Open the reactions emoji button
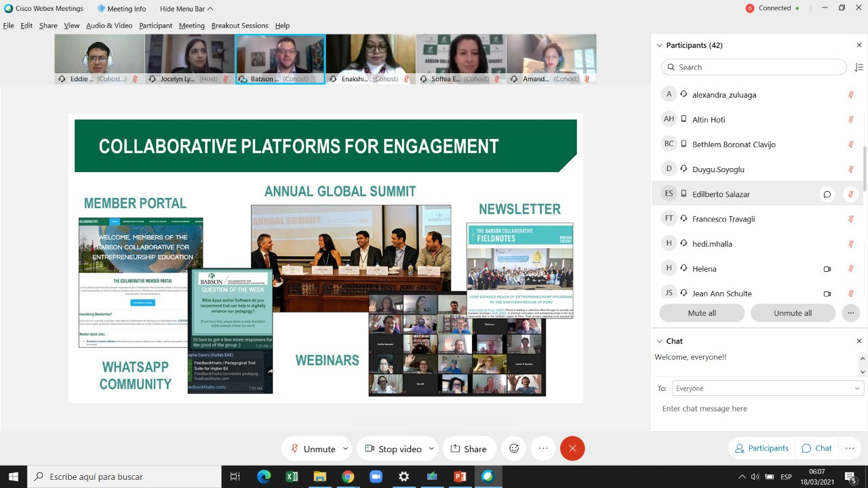Screen dimensions: 868x488 (x=514, y=449)
